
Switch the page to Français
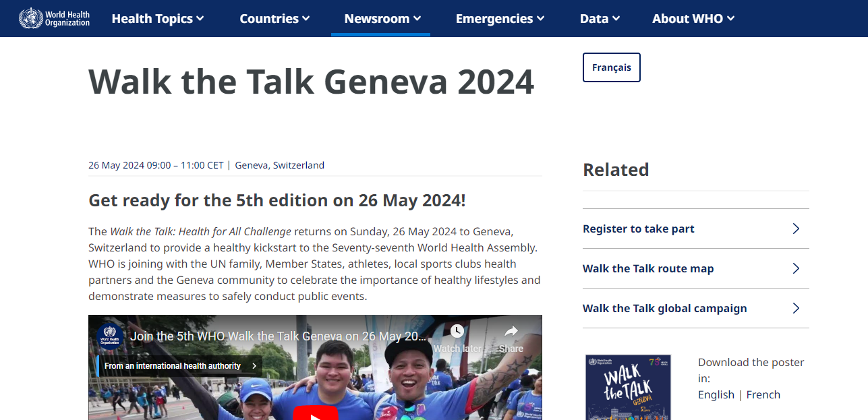pos(612,67)
